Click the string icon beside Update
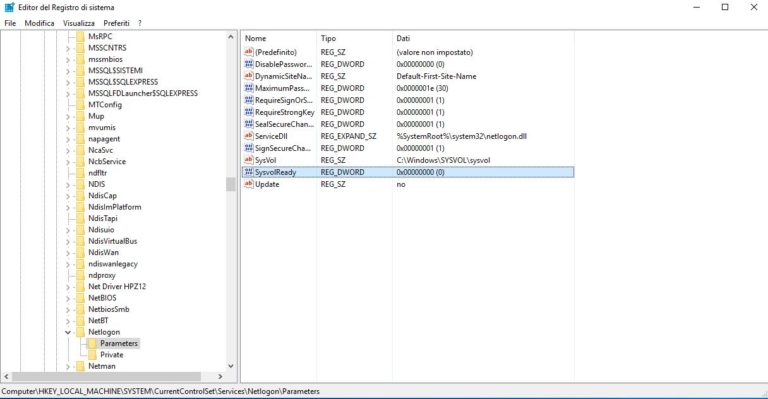 click(248, 184)
